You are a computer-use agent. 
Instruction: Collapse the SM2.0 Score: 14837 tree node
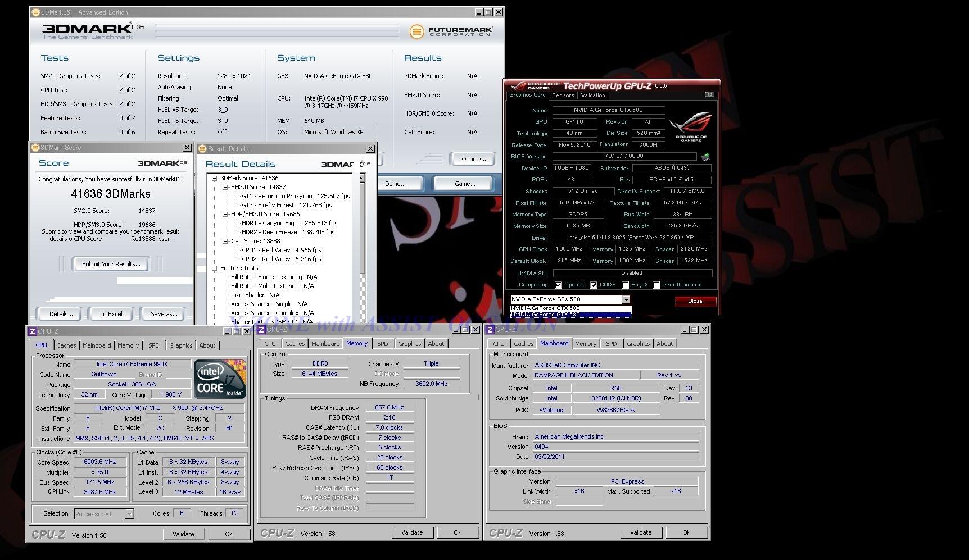[225, 187]
